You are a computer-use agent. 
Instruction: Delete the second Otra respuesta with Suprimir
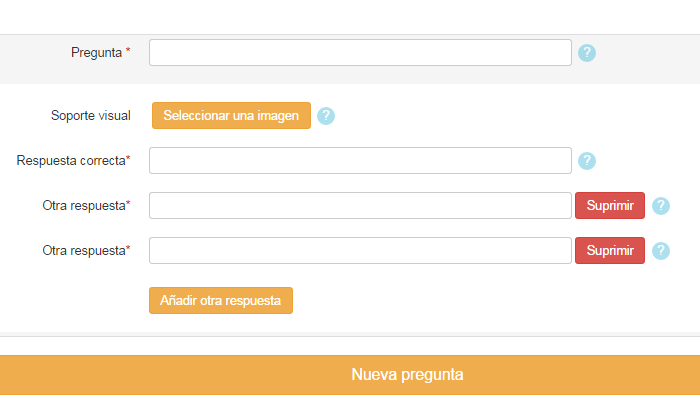pyautogui.click(x=610, y=251)
